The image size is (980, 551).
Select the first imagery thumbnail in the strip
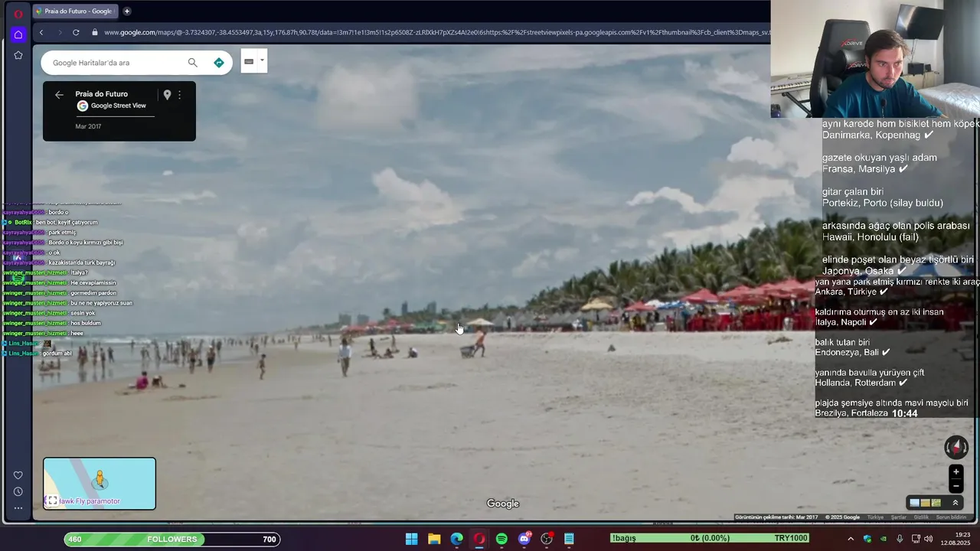[x=914, y=503]
